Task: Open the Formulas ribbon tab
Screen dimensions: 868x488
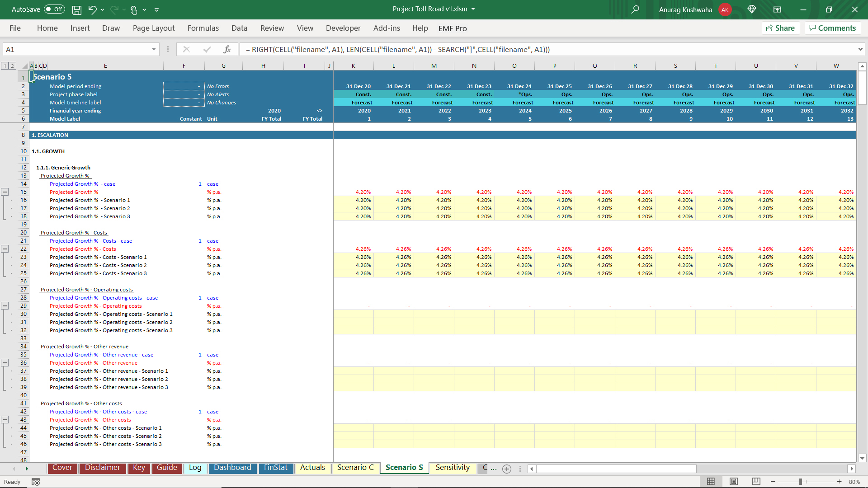Action: point(203,28)
